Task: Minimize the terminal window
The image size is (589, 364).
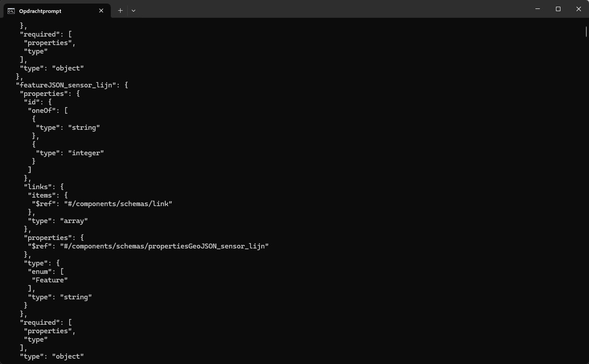Action: tap(537, 9)
